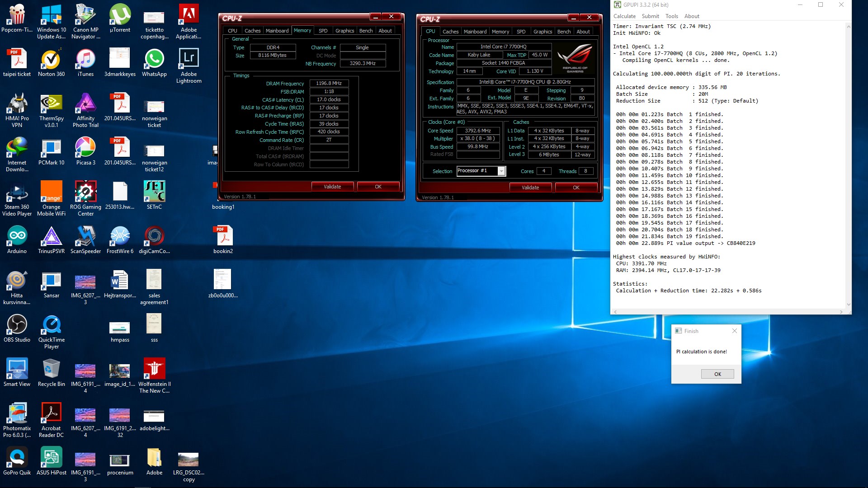Viewport: 868px width, 488px height.
Task: Open Memory tab in right CPU-Z window
Action: tap(500, 32)
